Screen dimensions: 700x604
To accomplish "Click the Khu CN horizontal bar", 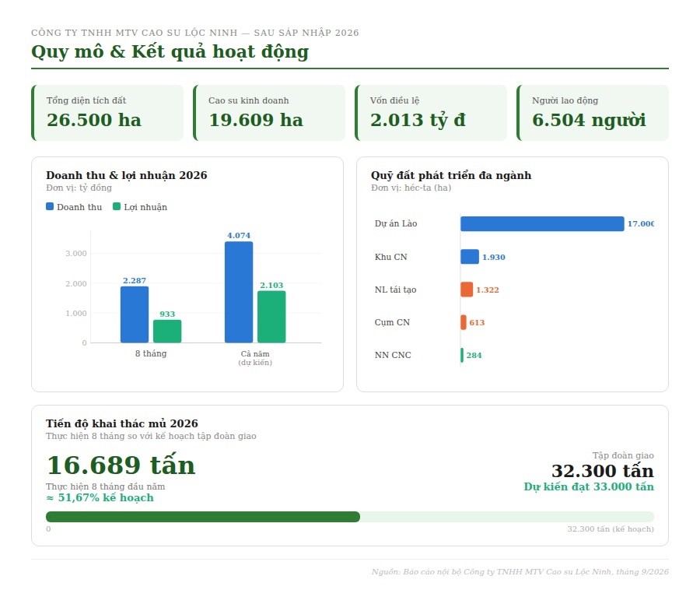I will point(470,256).
